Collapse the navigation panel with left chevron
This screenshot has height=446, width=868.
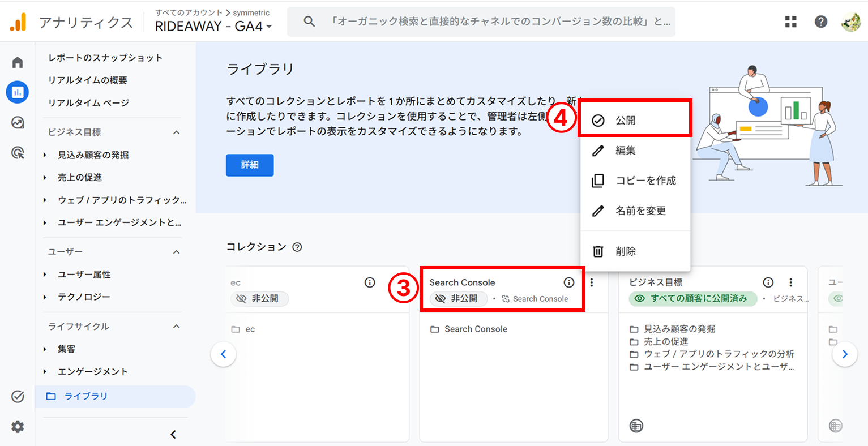tap(173, 435)
